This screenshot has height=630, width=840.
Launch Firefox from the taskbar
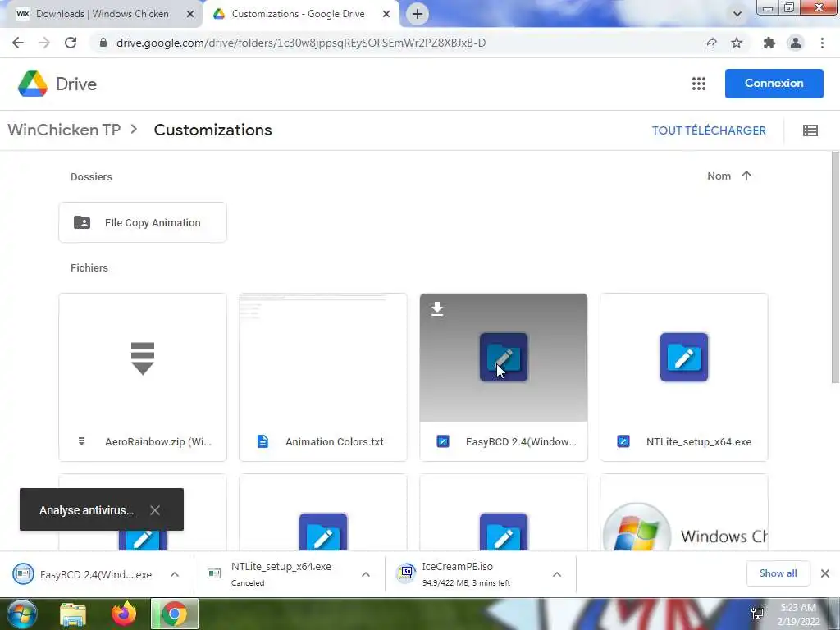124,614
